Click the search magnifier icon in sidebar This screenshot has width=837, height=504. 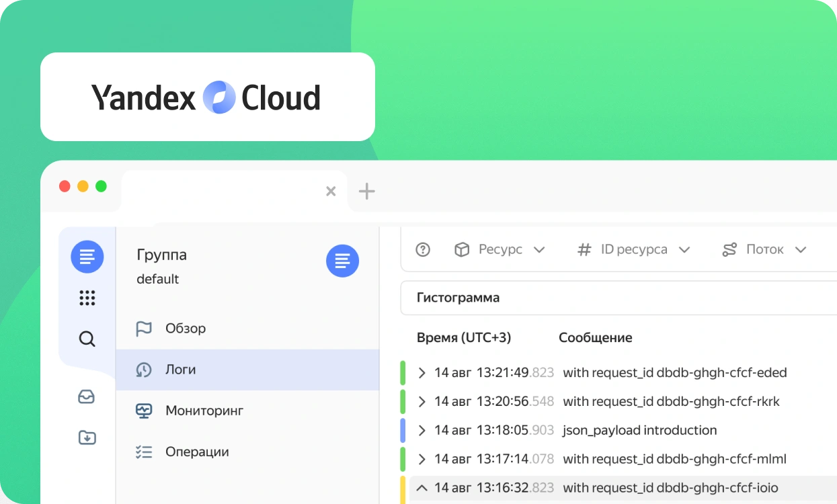tap(87, 339)
